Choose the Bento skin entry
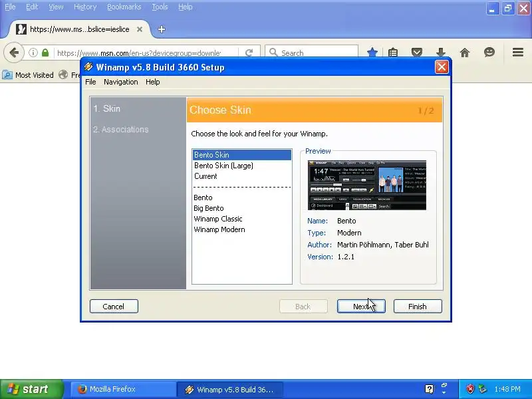This screenshot has width=532, height=399. tap(242, 198)
